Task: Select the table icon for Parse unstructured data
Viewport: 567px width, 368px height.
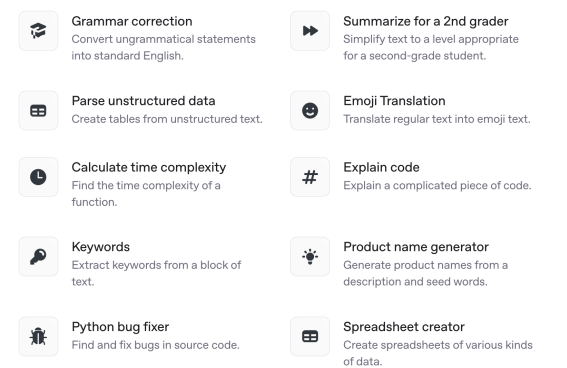Action: [38, 111]
